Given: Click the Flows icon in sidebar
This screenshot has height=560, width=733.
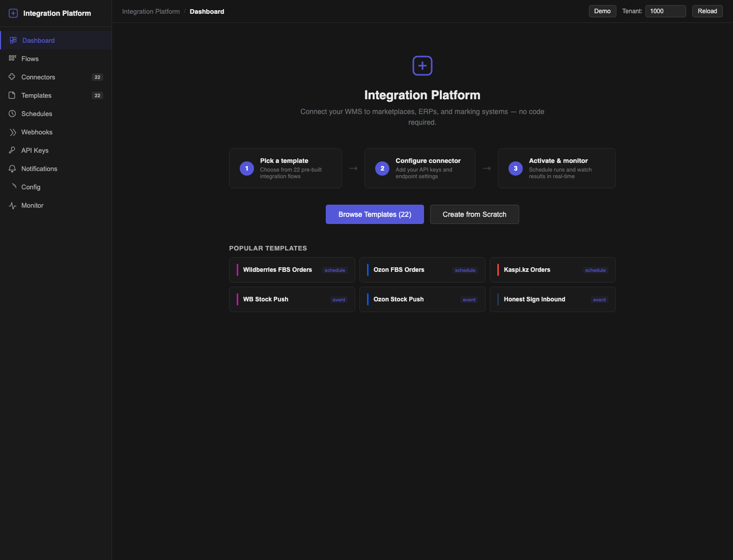Looking at the screenshot, I should (12, 59).
